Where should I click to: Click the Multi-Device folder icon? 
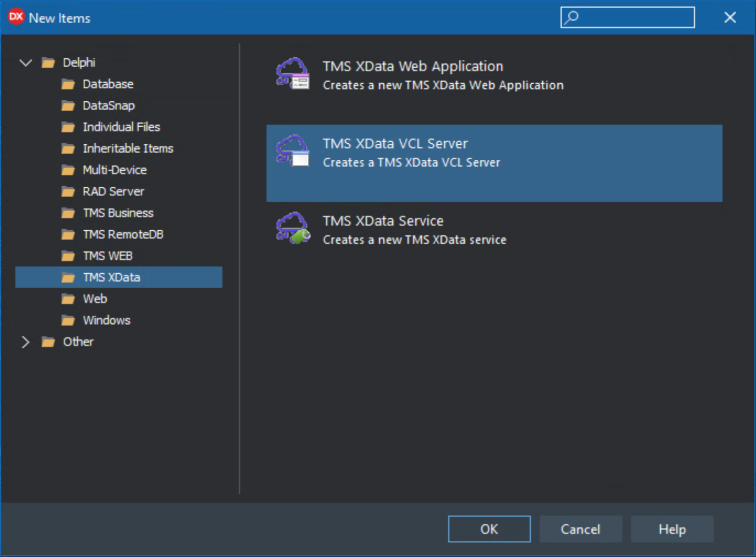[x=68, y=170]
